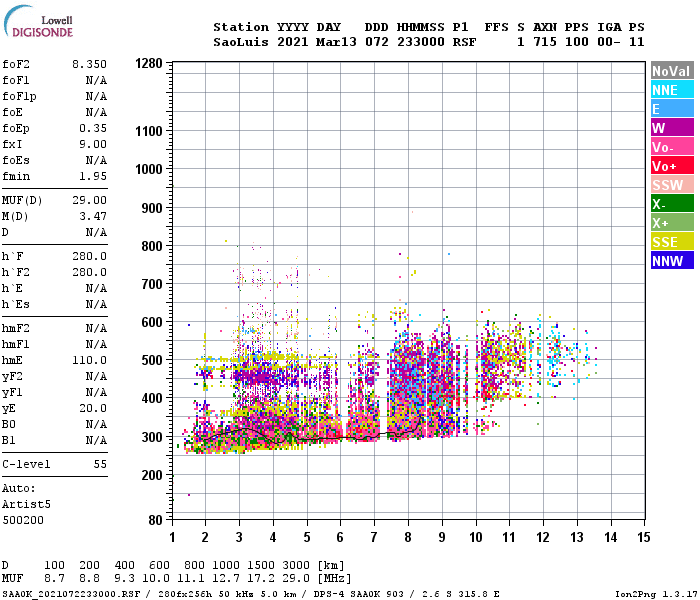Click the hmE value 110.0
This screenshot has height=600, width=700.
tap(89, 360)
